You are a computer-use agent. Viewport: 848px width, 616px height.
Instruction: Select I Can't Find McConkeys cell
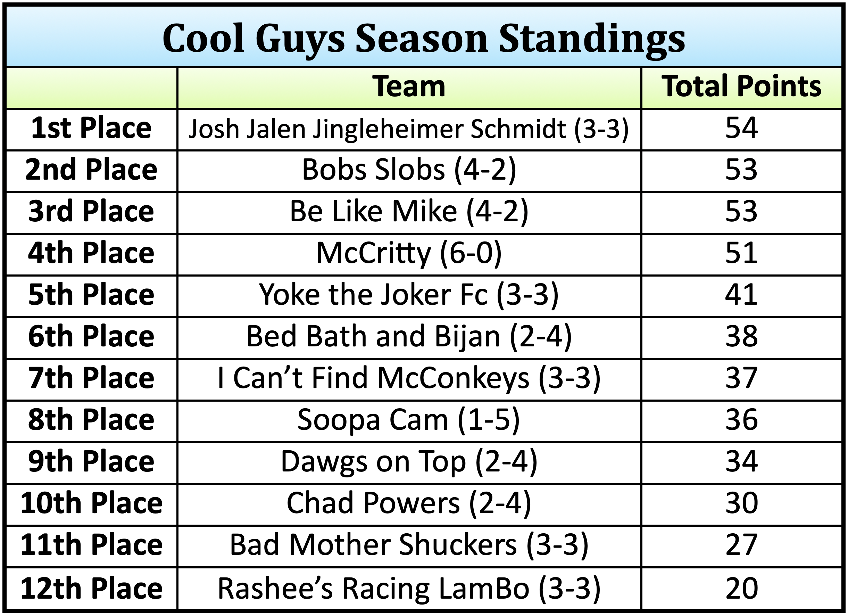409,378
